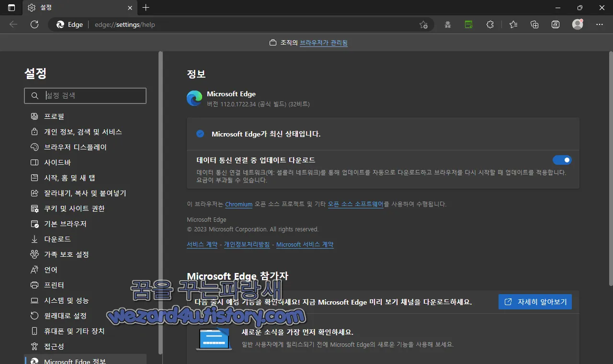613x364 pixels.
Task: Click the Microsoft Edge logo icon
Action: click(194, 98)
